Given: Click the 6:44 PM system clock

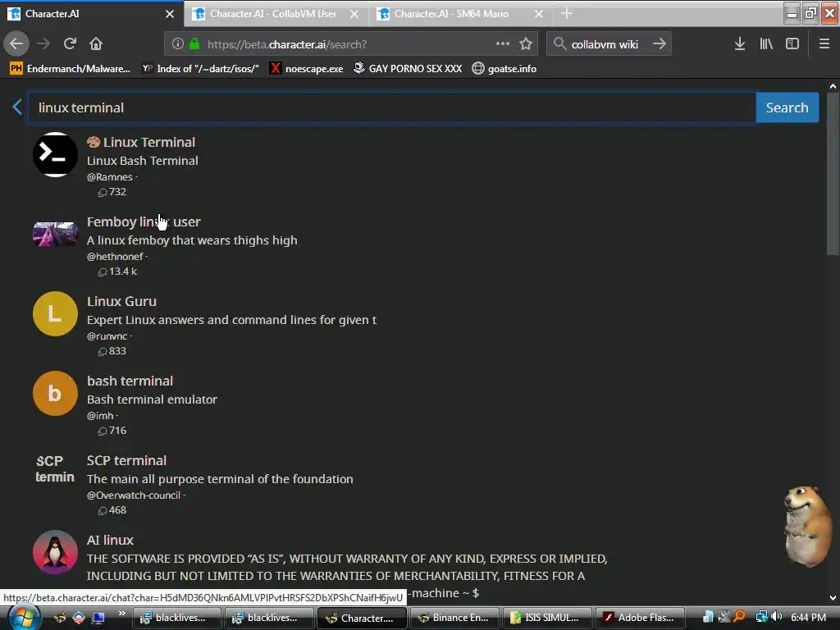Looking at the screenshot, I should pyautogui.click(x=808, y=617).
